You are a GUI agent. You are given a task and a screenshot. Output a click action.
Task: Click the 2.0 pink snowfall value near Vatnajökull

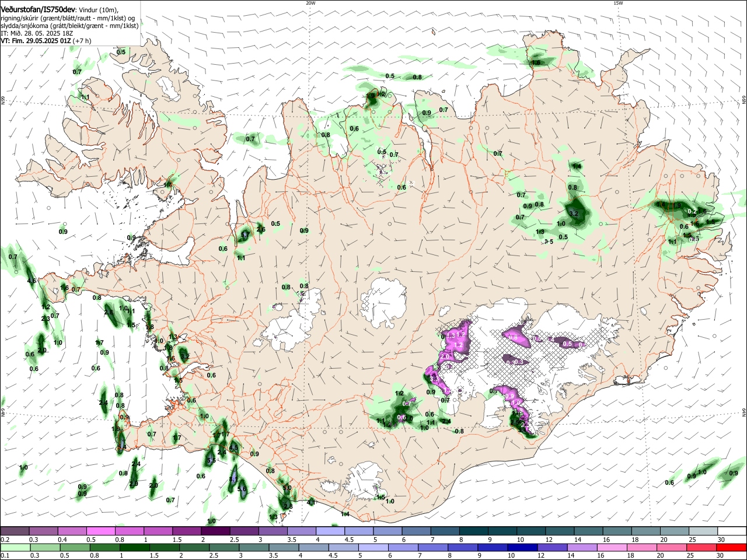pyautogui.click(x=445, y=356)
